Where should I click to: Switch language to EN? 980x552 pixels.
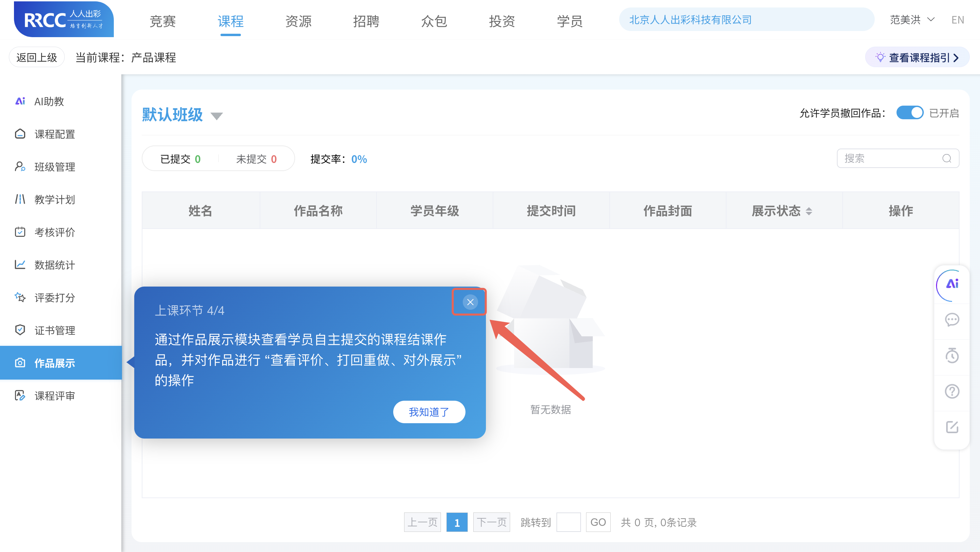tap(958, 19)
